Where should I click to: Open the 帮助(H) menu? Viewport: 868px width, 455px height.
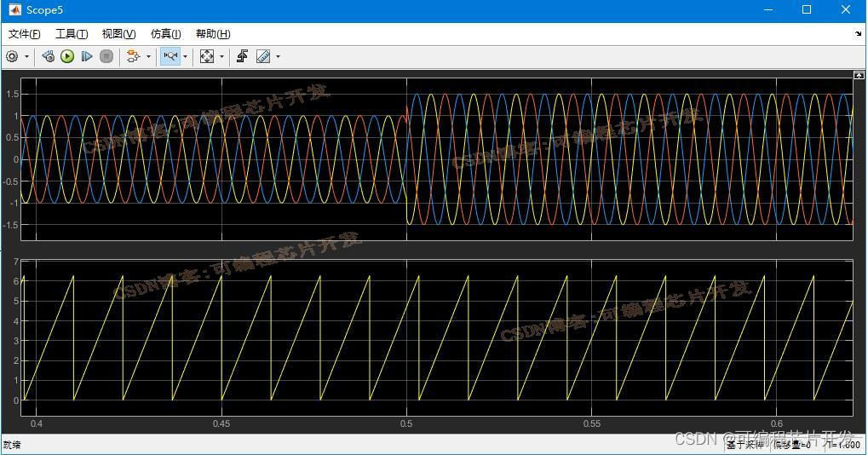[x=213, y=34]
